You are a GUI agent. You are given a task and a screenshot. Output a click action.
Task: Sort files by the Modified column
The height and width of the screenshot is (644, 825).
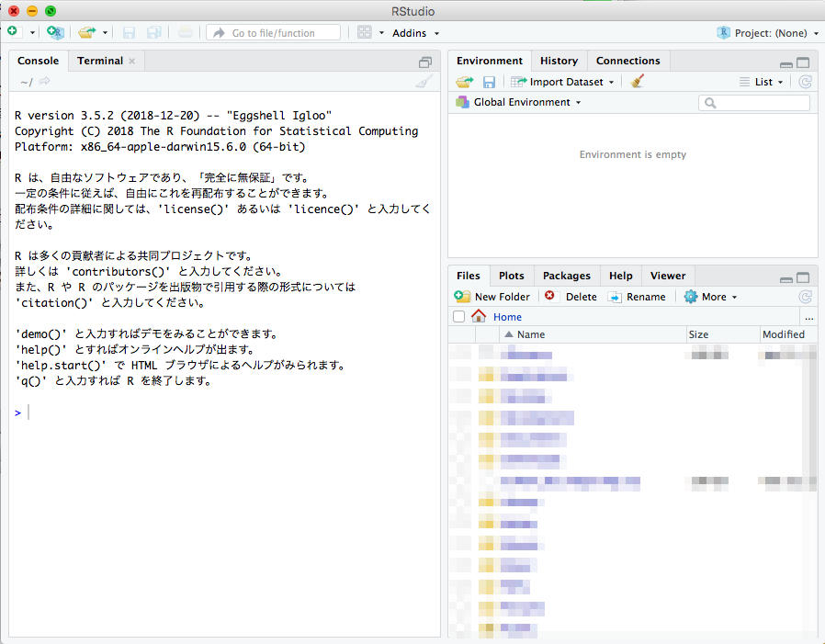pos(788,334)
